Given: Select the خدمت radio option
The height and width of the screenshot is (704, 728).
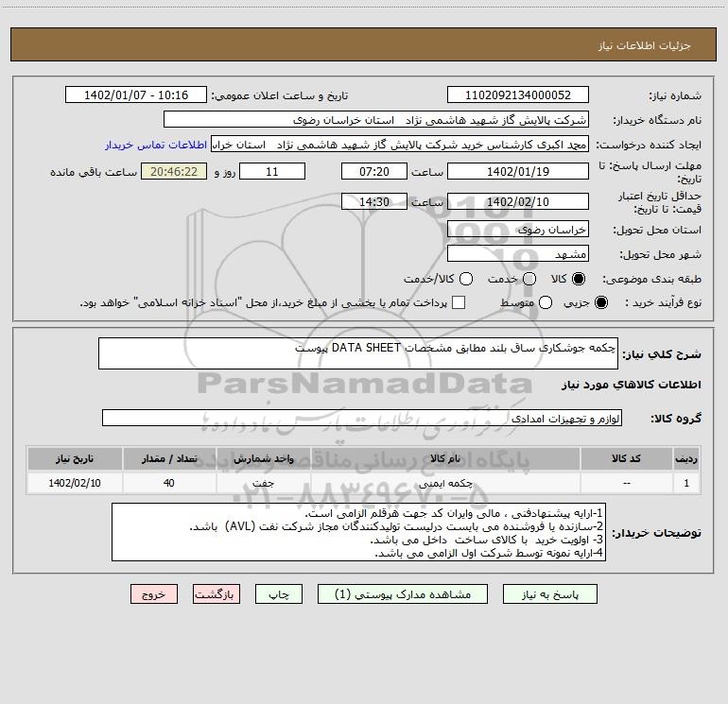Looking at the screenshot, I should click(529, 279).
